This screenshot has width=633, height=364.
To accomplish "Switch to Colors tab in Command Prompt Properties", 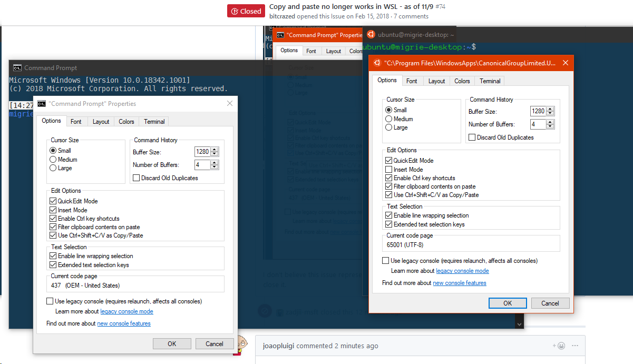I will pyautogui.click(x=126, y=122).
